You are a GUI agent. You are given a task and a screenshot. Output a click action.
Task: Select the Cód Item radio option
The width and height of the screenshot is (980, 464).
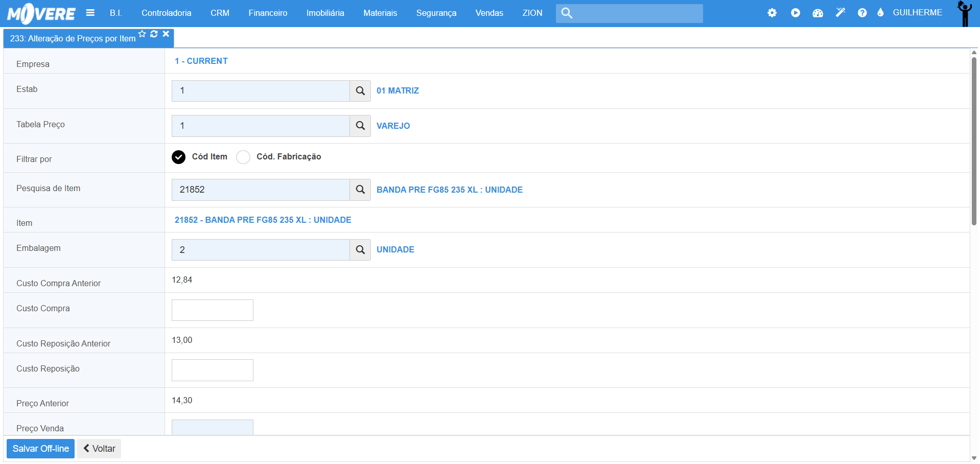(x=178, y=157)
